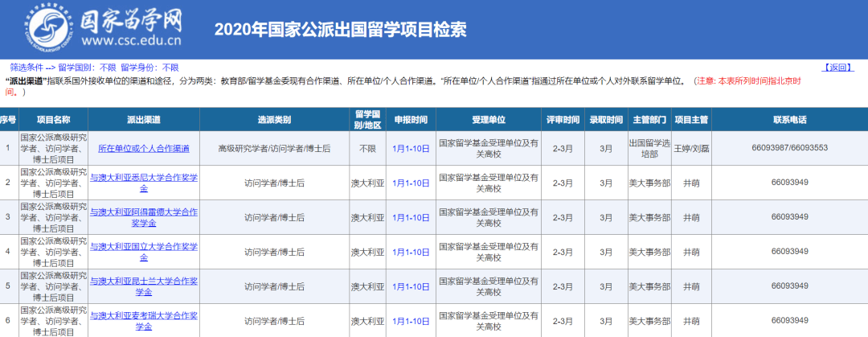Click the 序号 column header
This screenshot has height=337, width=868.
pos(8,120)
